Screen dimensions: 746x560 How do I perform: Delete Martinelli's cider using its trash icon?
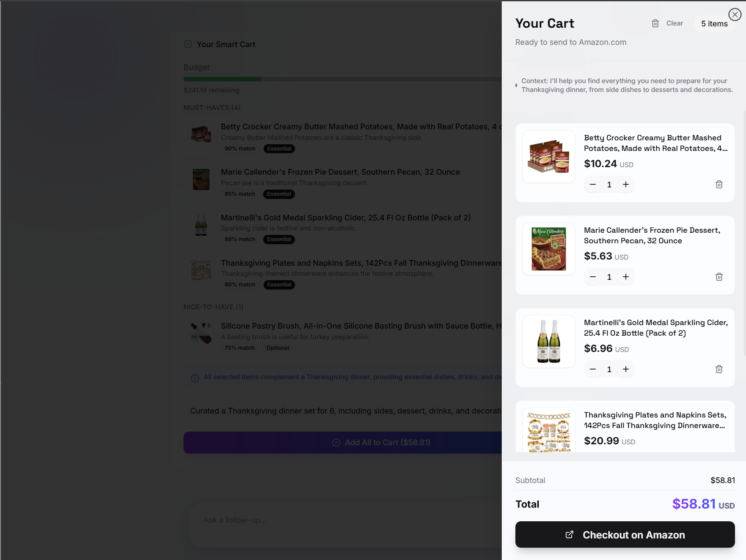pyautogui.click(x=719, y=369)
